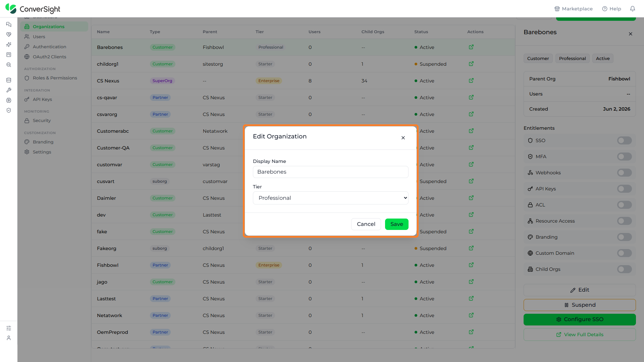This screenshot has height=362, width=644.
Task: Open Users in the sidebar
Action: point(54,37)
